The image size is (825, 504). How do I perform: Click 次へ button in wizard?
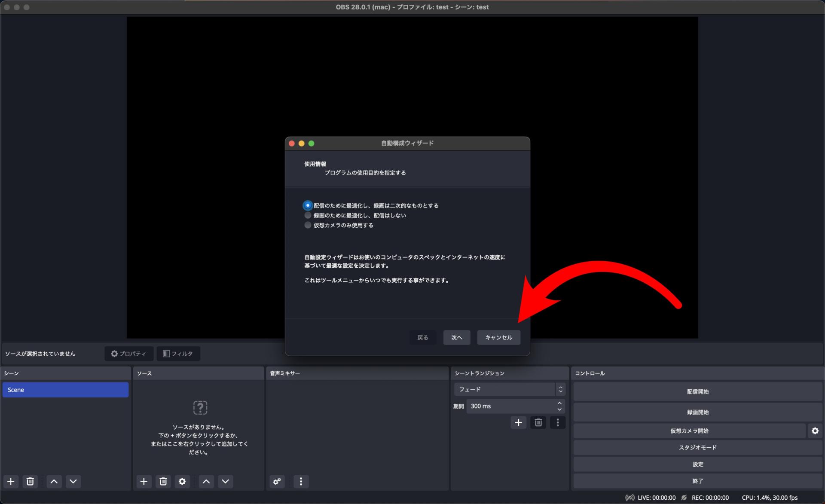click(x=457, y=337)
